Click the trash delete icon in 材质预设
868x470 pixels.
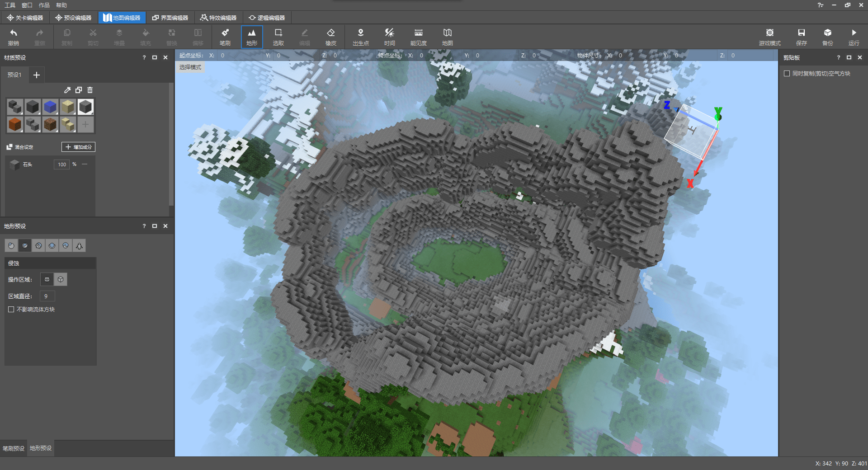(x=90, y=90)
